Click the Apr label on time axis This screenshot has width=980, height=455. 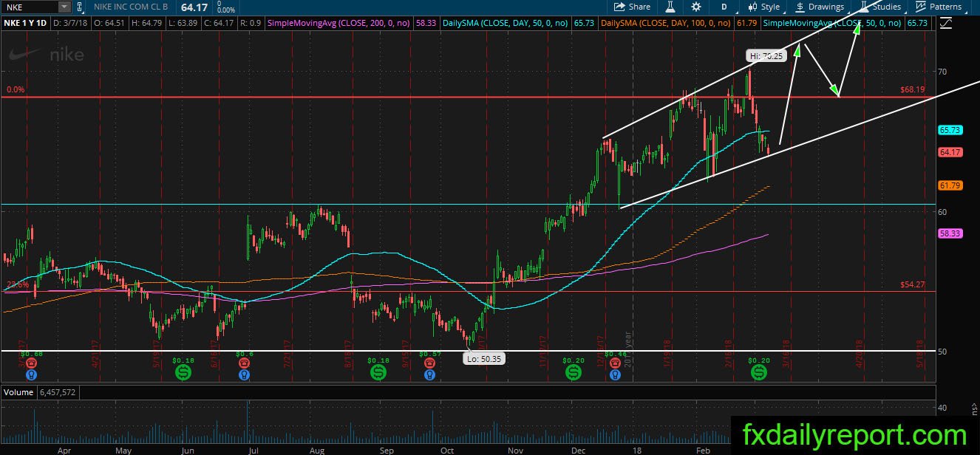pyautogui.click(x=64, y=449)
